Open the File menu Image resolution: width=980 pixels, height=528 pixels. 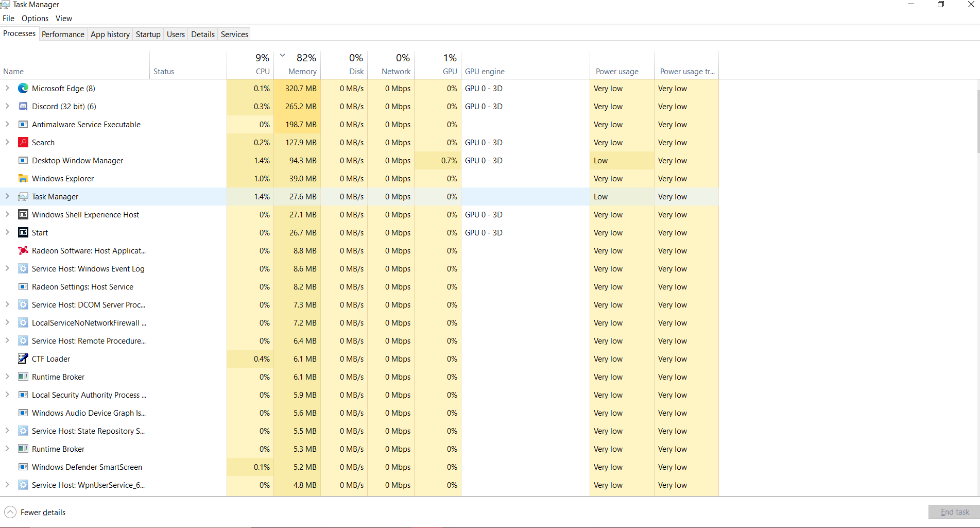[x=8, y=19]
